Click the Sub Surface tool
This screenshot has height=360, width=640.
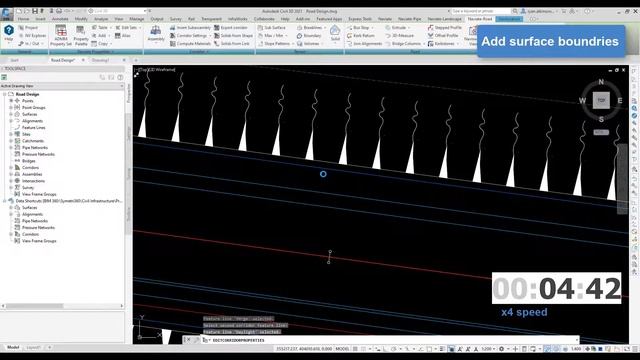(271, 28)
